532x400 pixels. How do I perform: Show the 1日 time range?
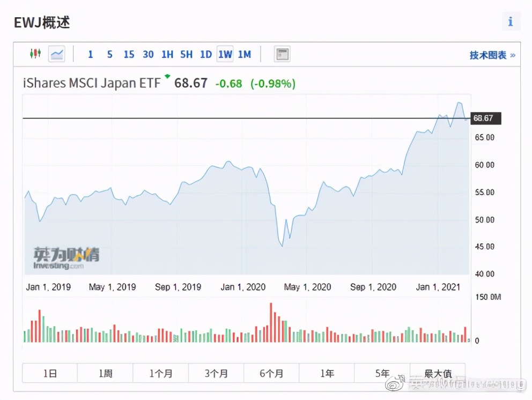click(50, 373)
